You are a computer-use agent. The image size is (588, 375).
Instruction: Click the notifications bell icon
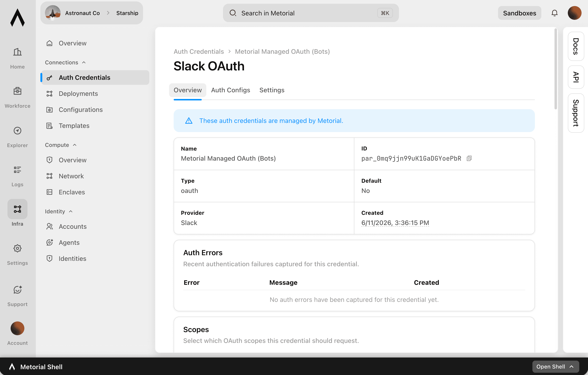(554, 13)
